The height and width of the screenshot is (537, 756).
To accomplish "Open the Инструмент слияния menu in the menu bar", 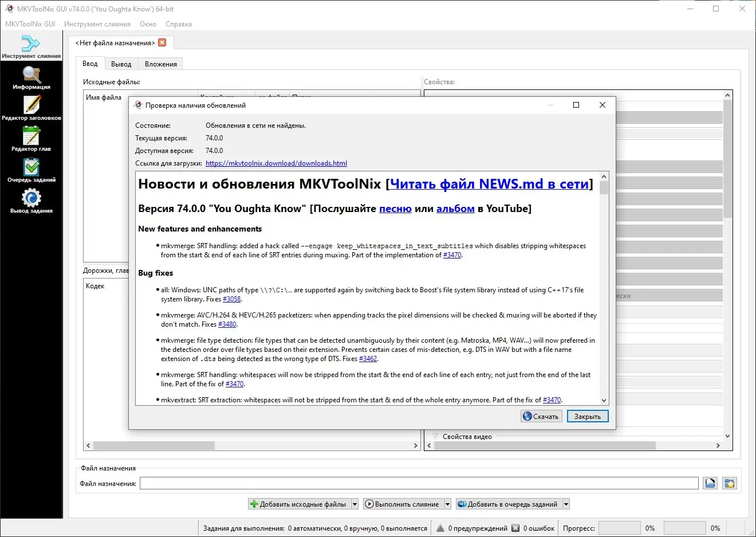I will [x=97, y=24].
